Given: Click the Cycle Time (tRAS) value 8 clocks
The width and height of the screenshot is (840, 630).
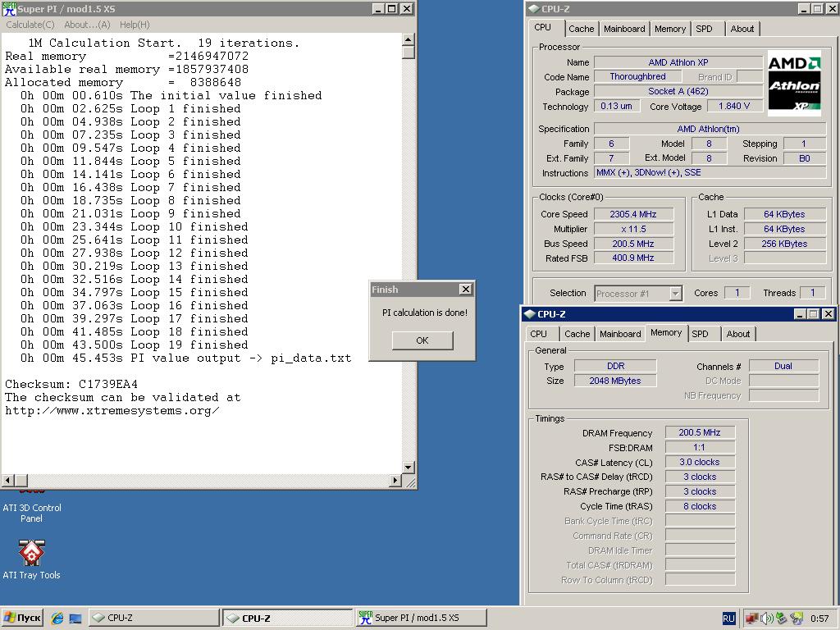Looking at the screenshot, I should [700, 506].
